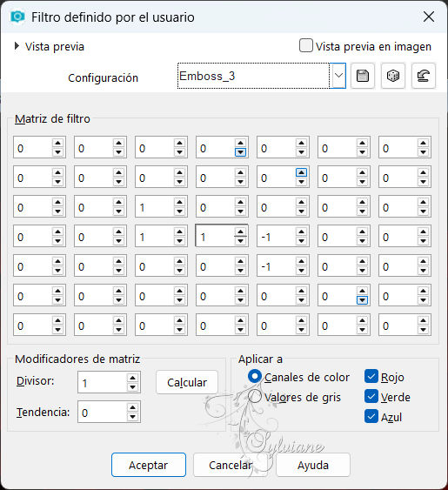
Task: Select the Valores de gris radio option
Action: [255, 397]
